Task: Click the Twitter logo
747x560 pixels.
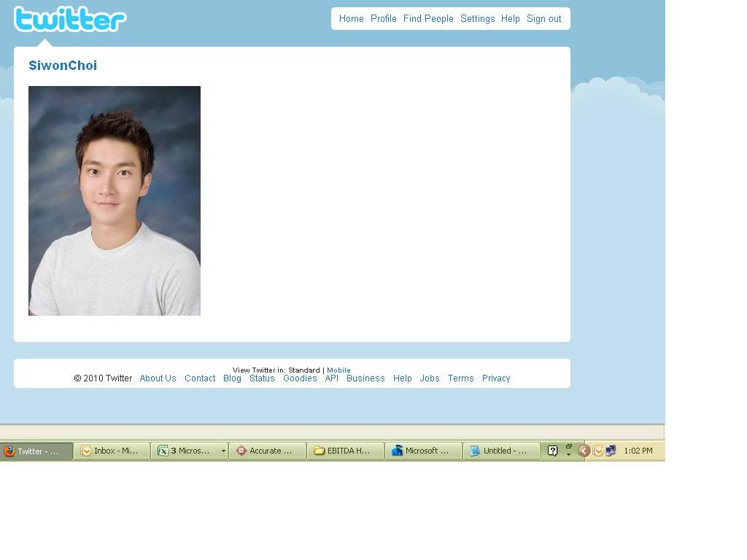Action: pyautogui.click(x=70, y=19)
